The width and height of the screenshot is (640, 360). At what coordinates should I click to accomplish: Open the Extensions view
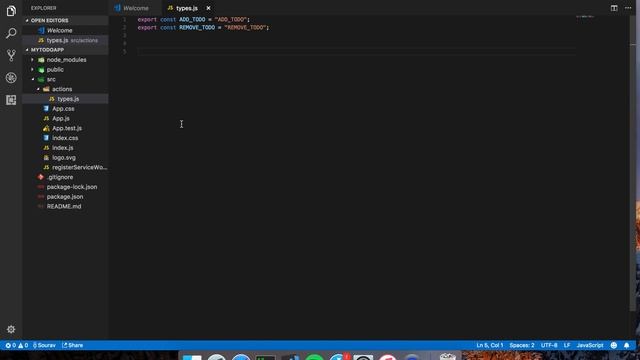click(11, 100)
